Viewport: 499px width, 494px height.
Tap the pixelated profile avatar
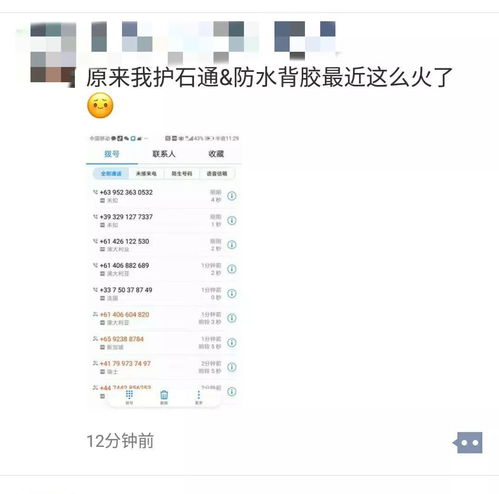click(53, 53)
